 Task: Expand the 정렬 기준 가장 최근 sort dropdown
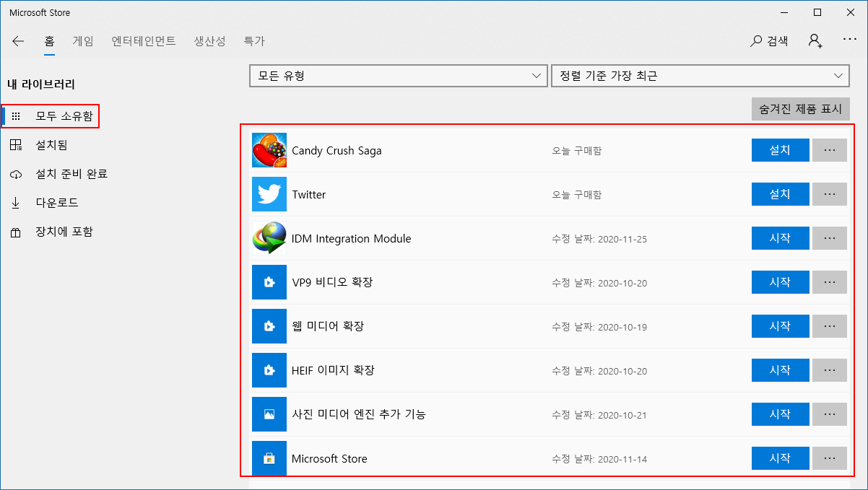tap(700, 76)
